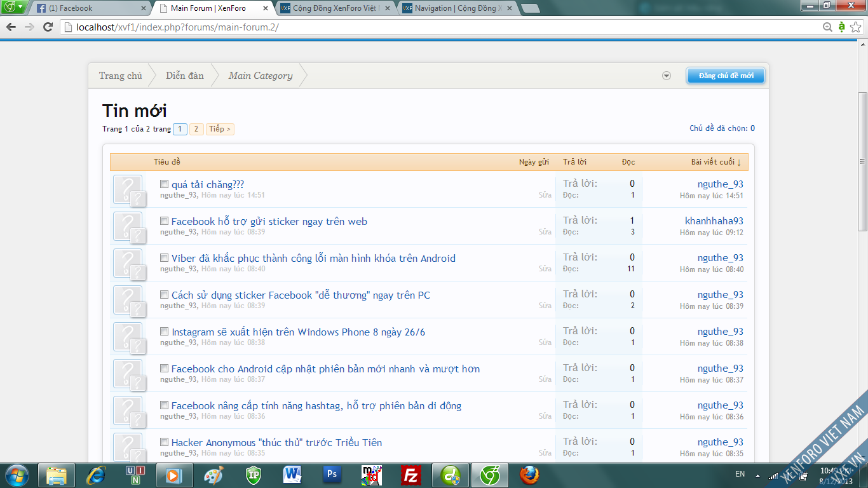Click 'Sửa' on the 'quá tải chăng???' row

[545, 195]
